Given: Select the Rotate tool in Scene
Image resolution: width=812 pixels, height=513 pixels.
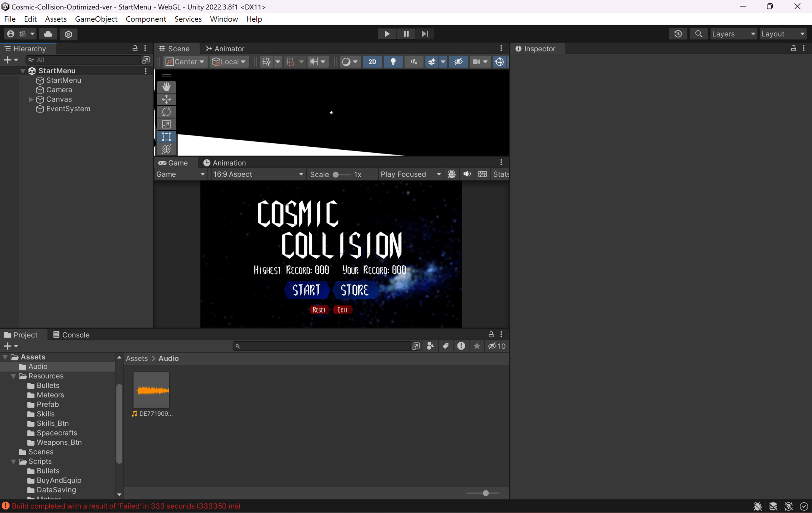Looking at the screenshot, I should point(166,112).
